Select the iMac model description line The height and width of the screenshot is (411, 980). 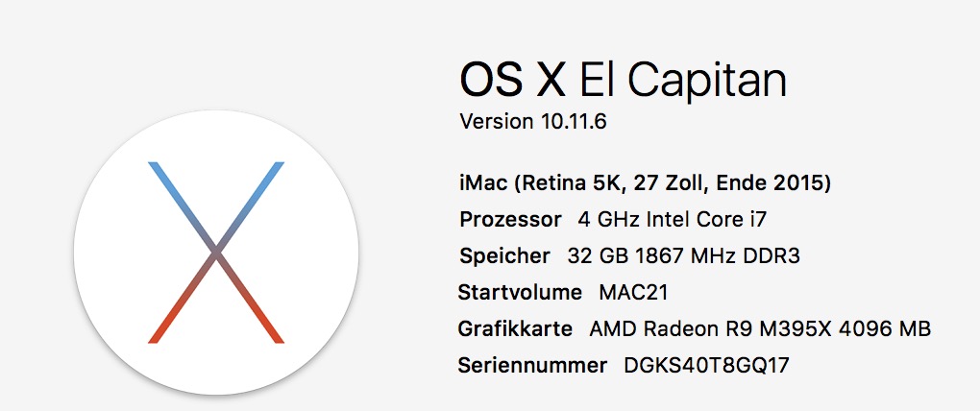(x=646, y=182)
